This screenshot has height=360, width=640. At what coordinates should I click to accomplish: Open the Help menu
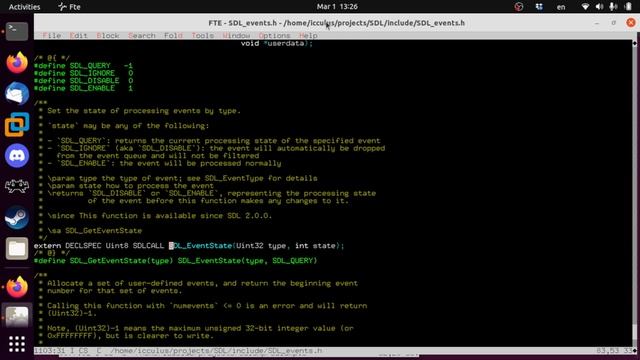308,36
